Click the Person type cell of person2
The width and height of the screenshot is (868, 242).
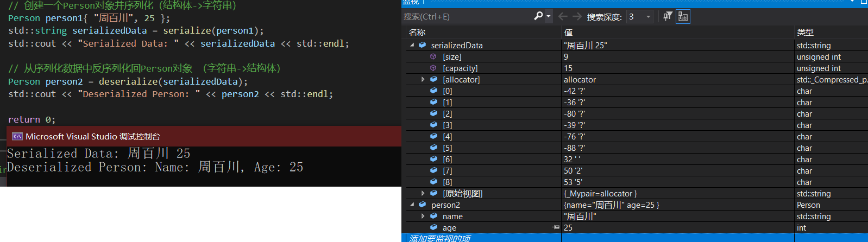click(831, 205)
